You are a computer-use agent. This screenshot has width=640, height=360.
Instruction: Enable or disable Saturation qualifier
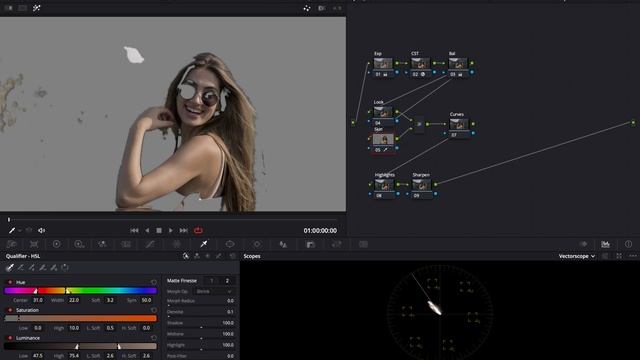pyautogui.click(x=10, y=310)
